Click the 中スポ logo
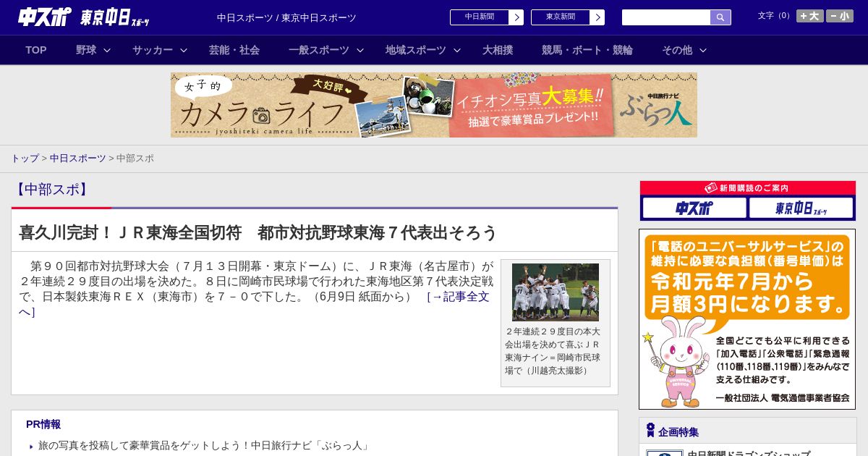Screen dimensions: 868x456 (x=45, y=17)
